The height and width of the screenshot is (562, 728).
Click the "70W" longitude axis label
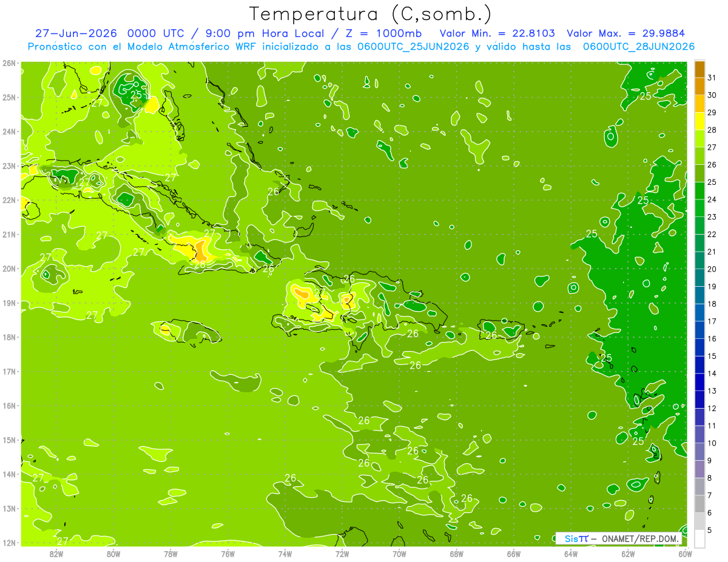399,554
